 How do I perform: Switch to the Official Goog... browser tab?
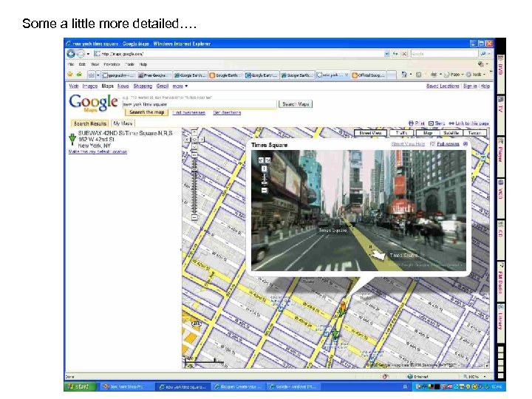(368, 75)
